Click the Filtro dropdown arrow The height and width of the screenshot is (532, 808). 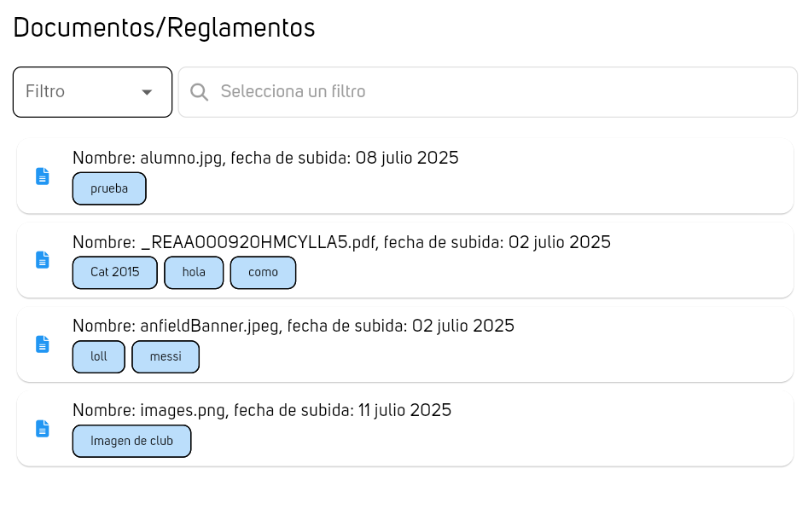pyautogui.click(x=147, y=92)
